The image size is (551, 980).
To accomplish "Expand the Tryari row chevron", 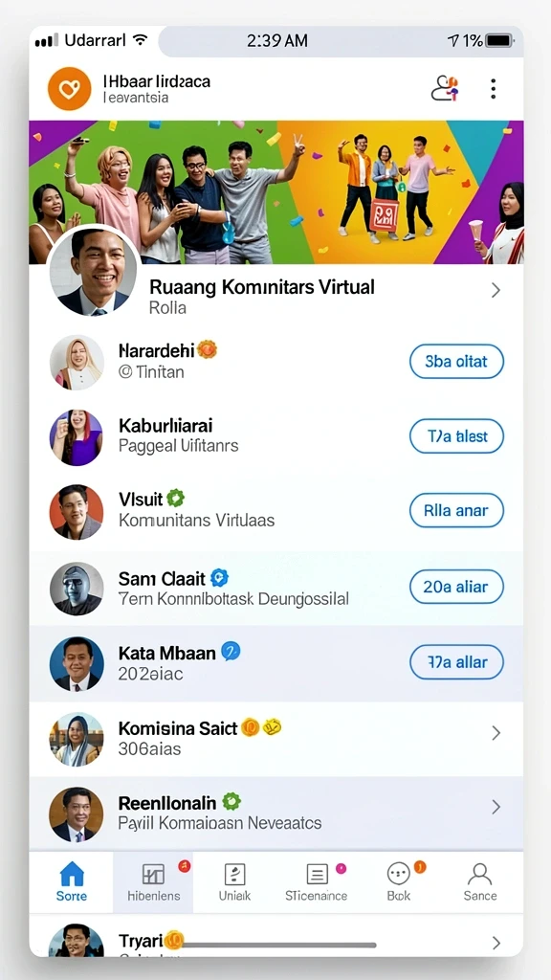I will coord(496,943).
